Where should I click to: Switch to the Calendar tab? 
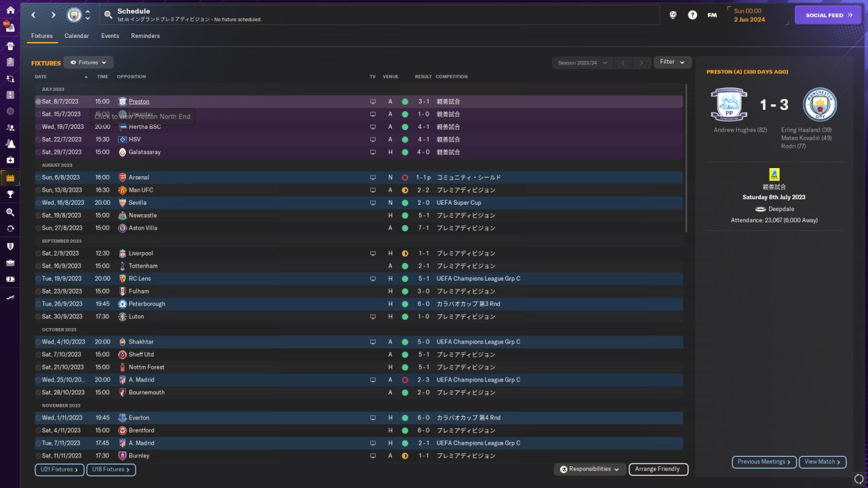click(77, 36)
